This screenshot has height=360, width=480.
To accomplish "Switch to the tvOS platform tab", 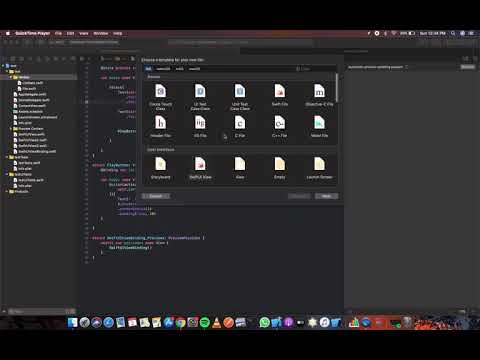I will 180,69.
